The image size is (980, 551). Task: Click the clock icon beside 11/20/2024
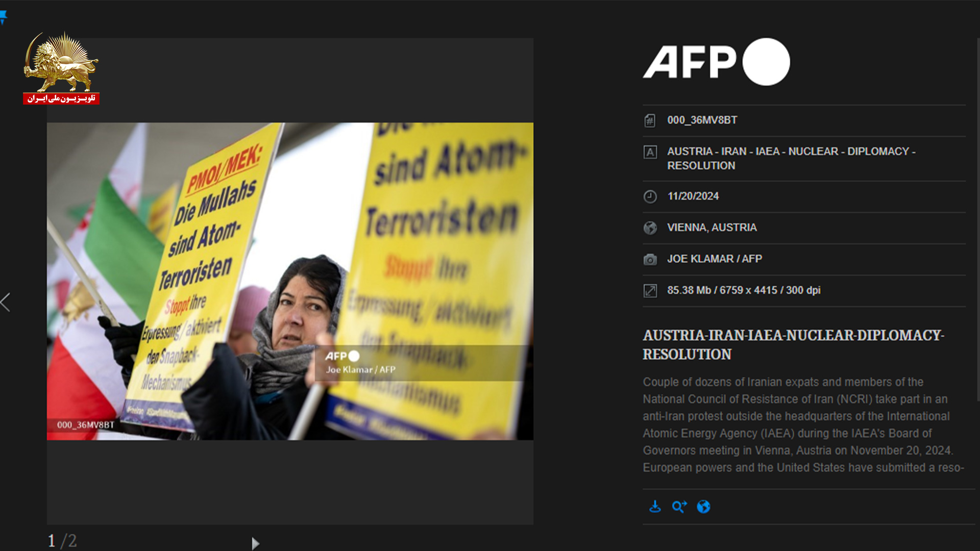click(650, 196)
